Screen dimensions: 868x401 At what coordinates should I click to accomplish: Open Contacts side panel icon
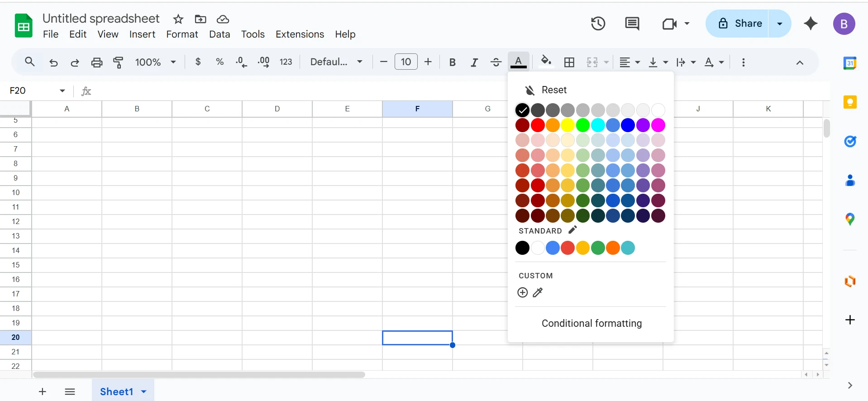(850, 181)
